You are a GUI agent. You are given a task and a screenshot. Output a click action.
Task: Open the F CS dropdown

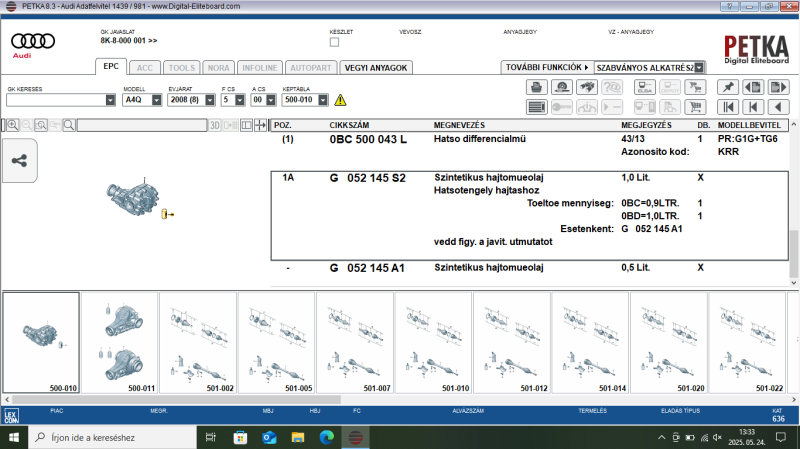tap(240, 100)
